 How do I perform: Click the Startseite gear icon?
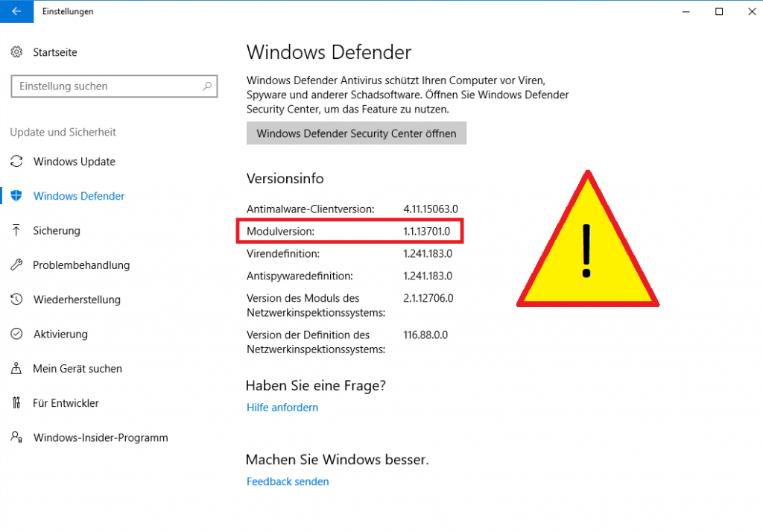(16, 52)
